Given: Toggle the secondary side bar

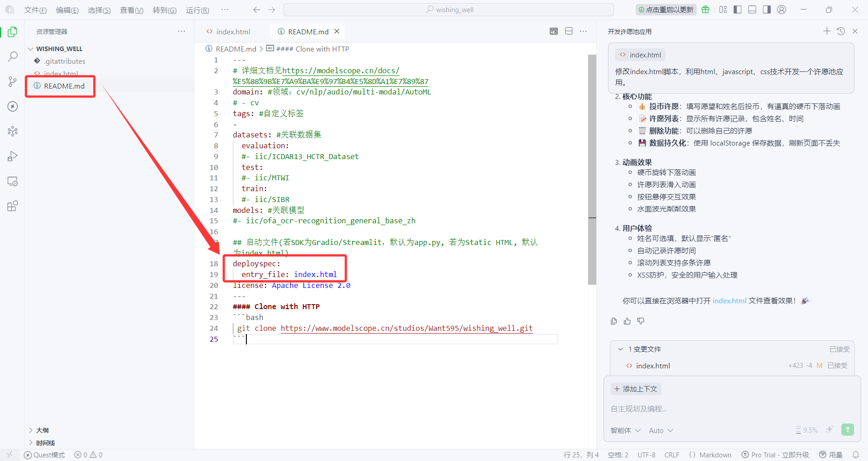Looking at the screenshot, I should [767, 9].
